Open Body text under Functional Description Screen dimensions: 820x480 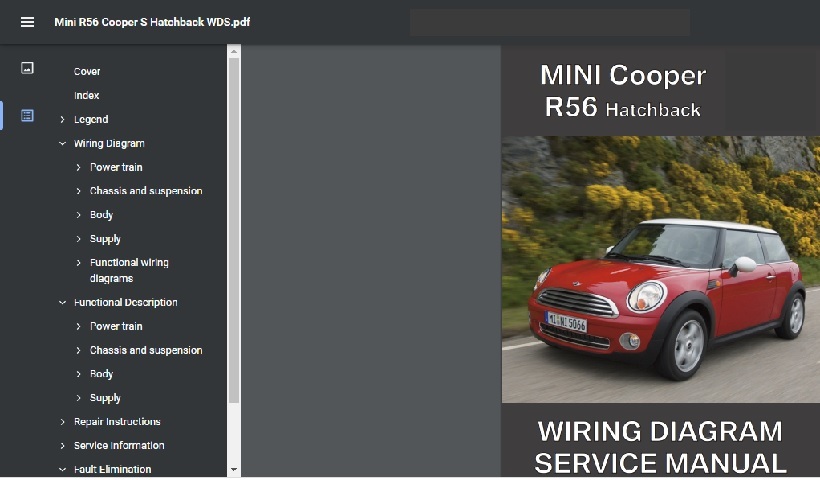[x=101, y=374]
